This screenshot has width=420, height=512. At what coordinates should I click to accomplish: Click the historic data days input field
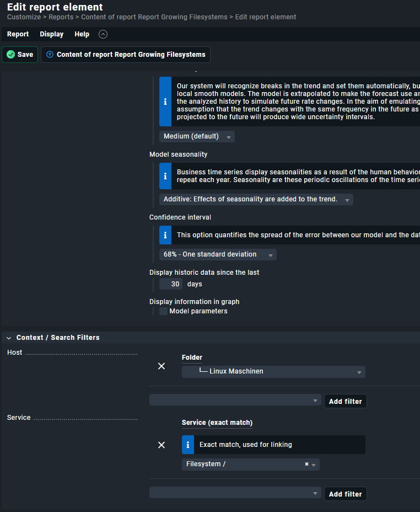pos(171,284)
